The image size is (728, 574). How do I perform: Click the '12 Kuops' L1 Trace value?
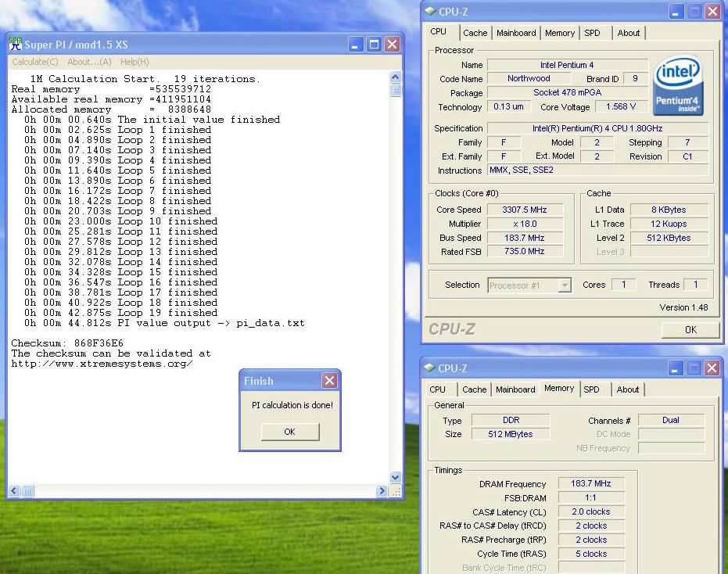(x=669, y=224)
